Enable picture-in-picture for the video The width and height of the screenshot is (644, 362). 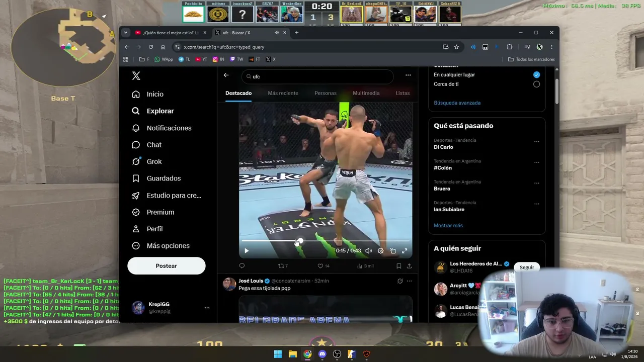(x=393, y=251)
